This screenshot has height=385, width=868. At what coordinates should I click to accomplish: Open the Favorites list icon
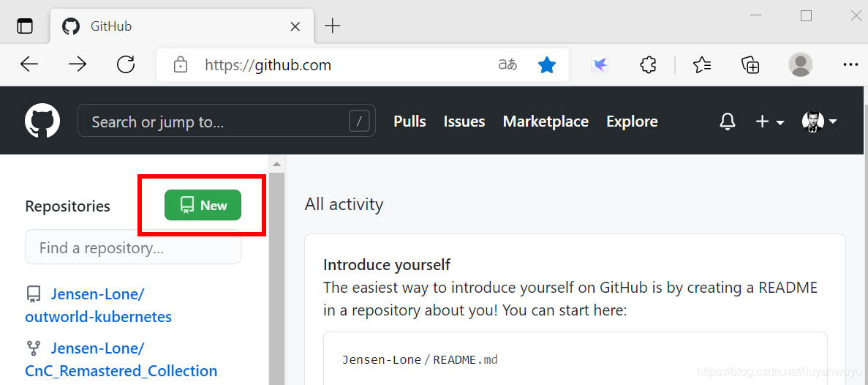point(702,65)
